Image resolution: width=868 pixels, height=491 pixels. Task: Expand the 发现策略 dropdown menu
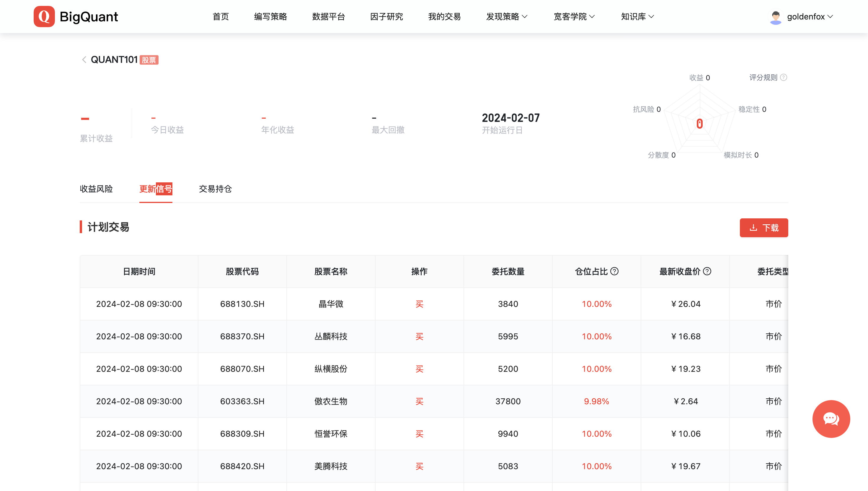point(506,17)
